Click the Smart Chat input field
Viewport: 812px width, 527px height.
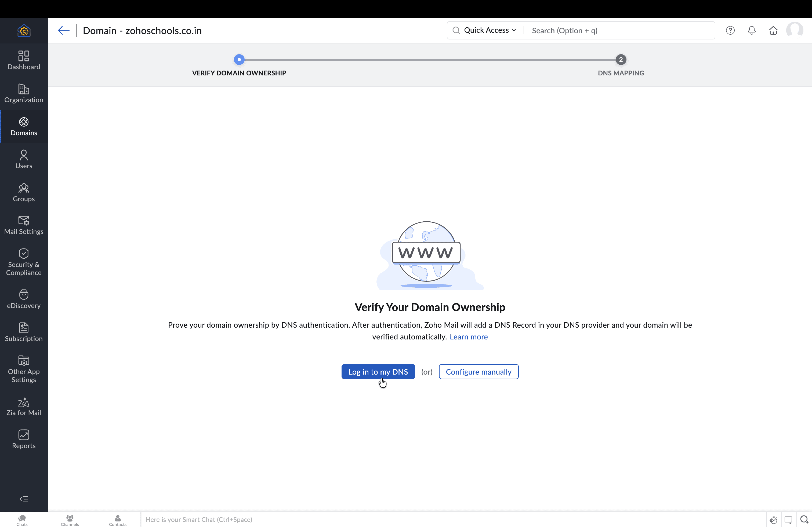453,519
